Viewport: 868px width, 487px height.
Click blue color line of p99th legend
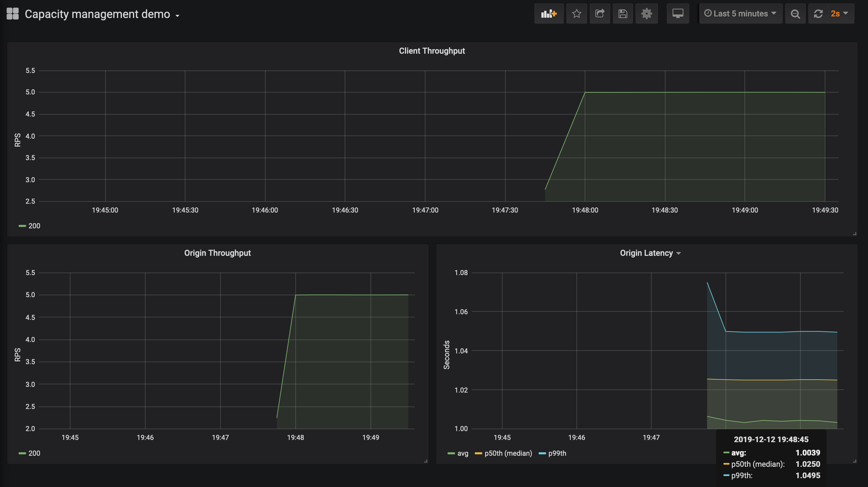pyautogui.click(x=542, y=453)
